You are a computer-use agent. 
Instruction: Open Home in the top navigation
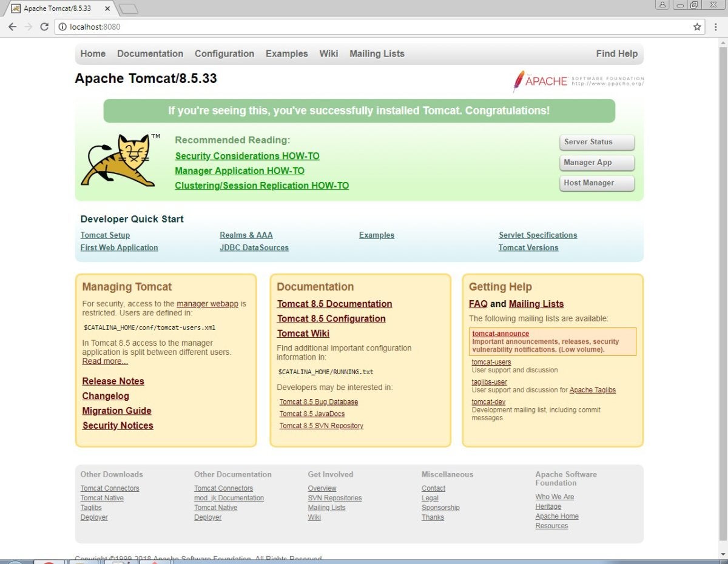(93, 53)
